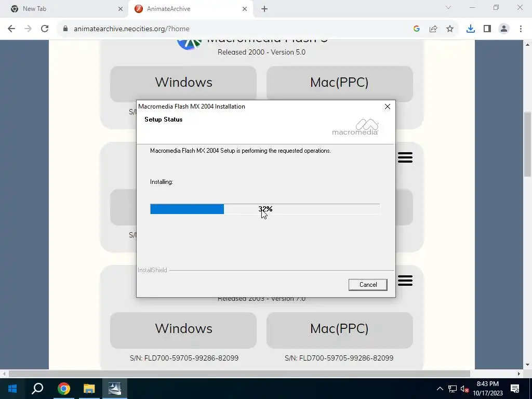Go forward in Chrome
The height and width of the screenshot is (399, 532).
28,29
